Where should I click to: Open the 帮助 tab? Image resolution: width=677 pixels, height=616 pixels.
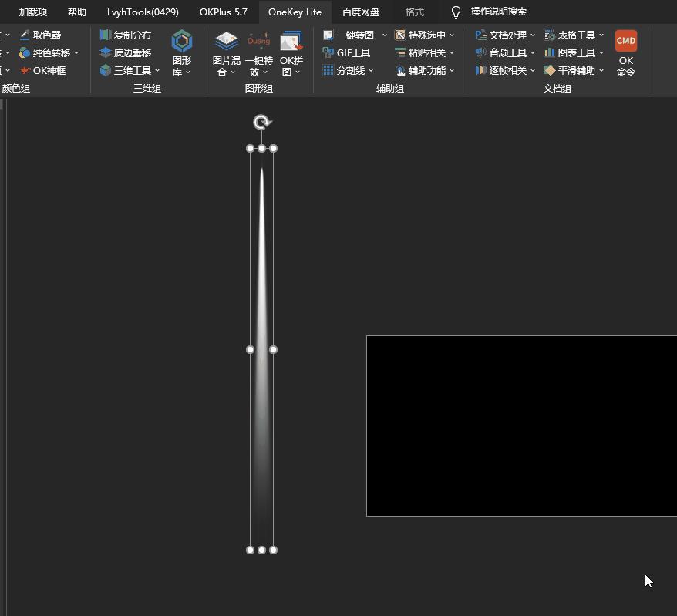coord(77,12)
